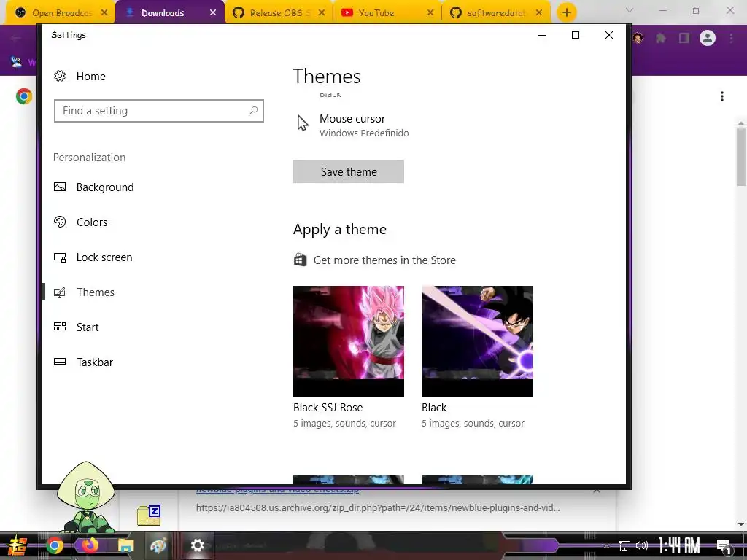The width and height of the screenshot is (747, 560).
Task: Close the Downloads browser tab
Action: point(213,13)
